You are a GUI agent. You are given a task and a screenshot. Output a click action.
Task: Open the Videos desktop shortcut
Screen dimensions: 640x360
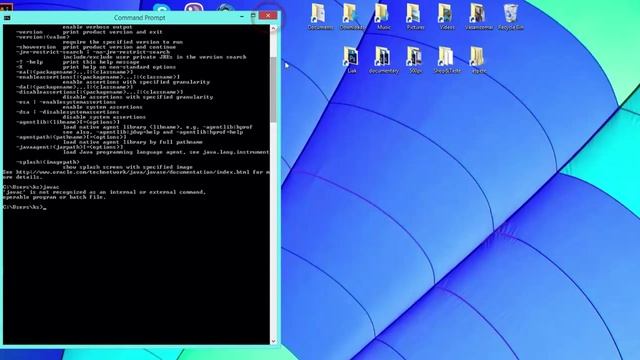click(x=447, y=16)
